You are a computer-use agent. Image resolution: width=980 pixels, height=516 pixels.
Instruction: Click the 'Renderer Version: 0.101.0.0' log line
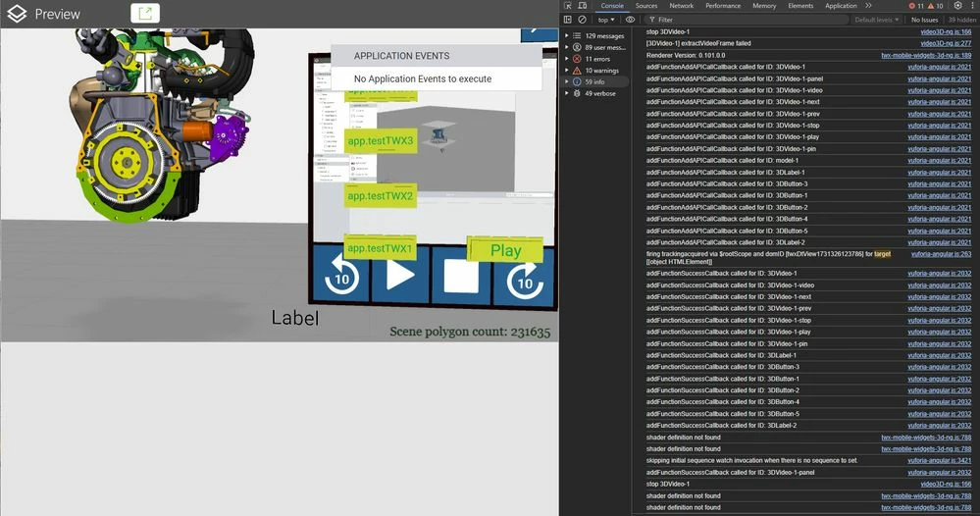686,55
